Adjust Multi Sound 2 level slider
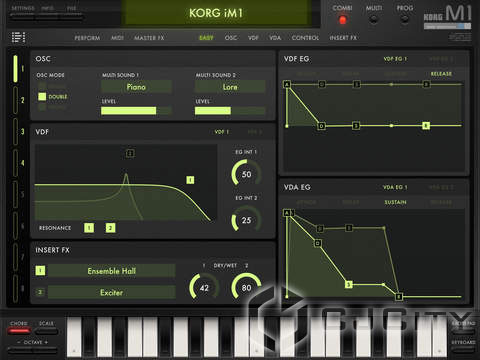Viewport: 480px width, 360px height. 230,111
